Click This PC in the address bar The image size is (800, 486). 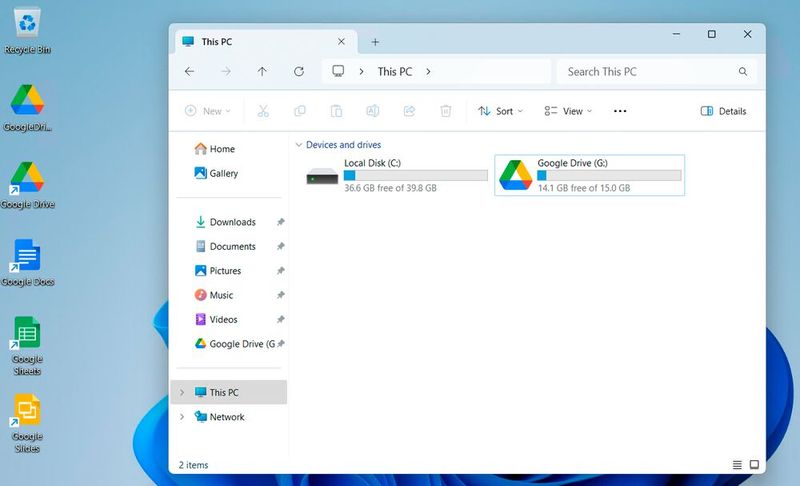394,71
